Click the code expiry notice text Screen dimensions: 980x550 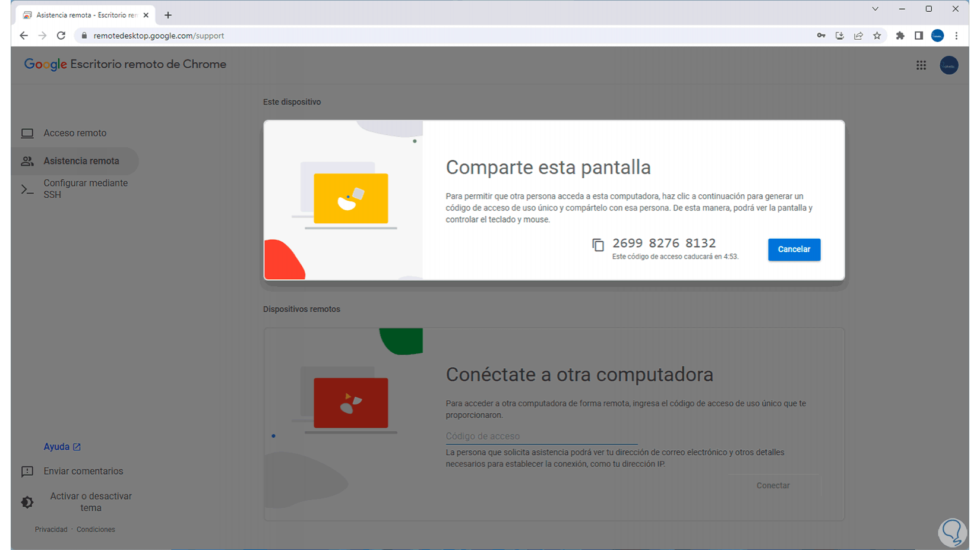tap(675, 257)
